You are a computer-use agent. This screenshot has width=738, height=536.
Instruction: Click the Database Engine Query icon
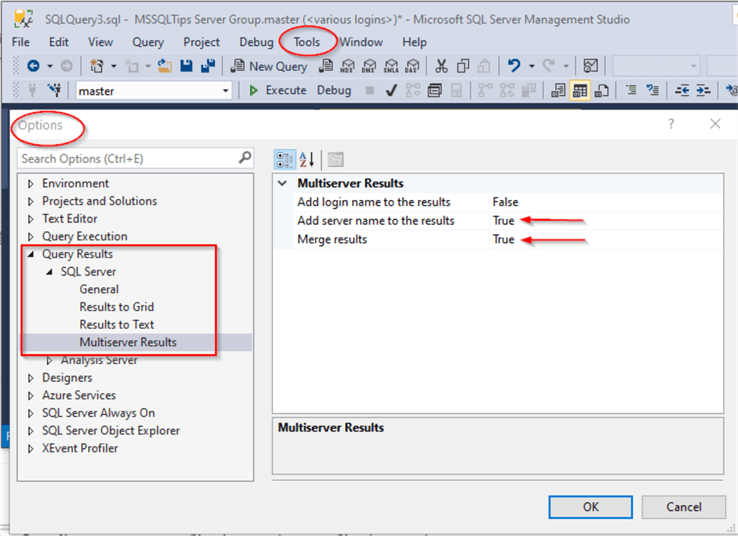(x=325, y=66)
